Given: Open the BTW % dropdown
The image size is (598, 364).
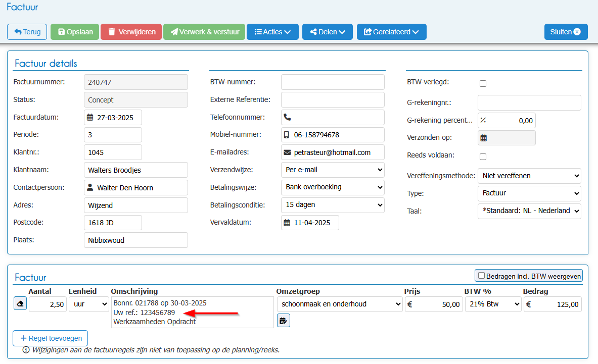Looking at the screenshot, I should click(x=493, y=304).
